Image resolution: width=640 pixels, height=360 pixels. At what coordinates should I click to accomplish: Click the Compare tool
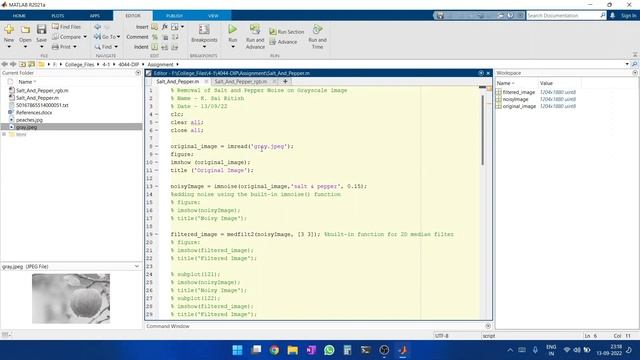(x=67, y=37)
